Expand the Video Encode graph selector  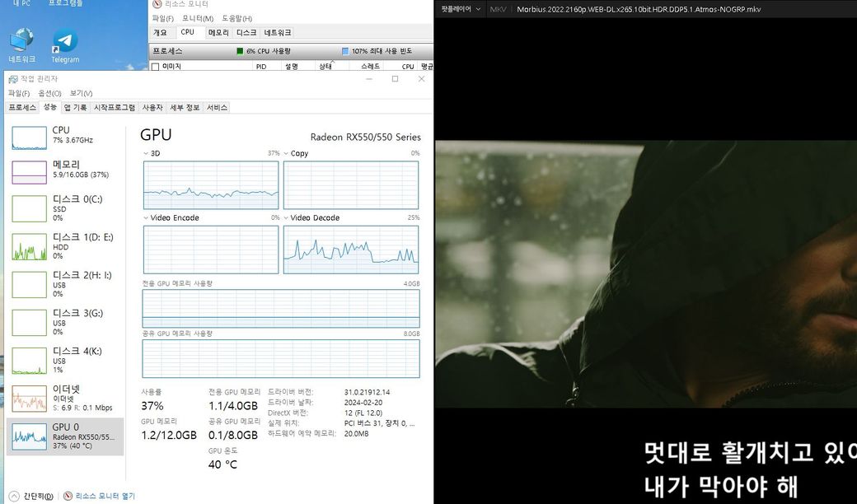(147, 218)
